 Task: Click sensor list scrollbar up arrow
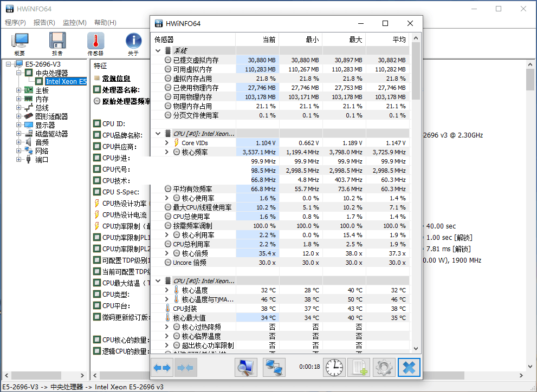point(416,37)
